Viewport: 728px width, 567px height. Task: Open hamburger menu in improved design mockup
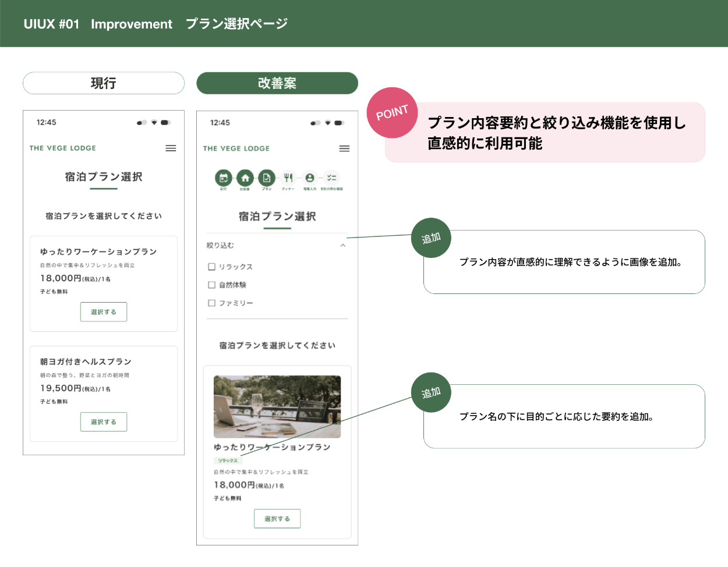pyautogui.click(x=344, y=149)
